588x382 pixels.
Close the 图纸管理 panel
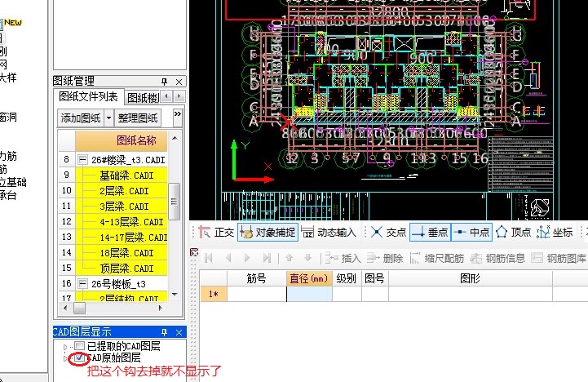click(x=179, y=82)
